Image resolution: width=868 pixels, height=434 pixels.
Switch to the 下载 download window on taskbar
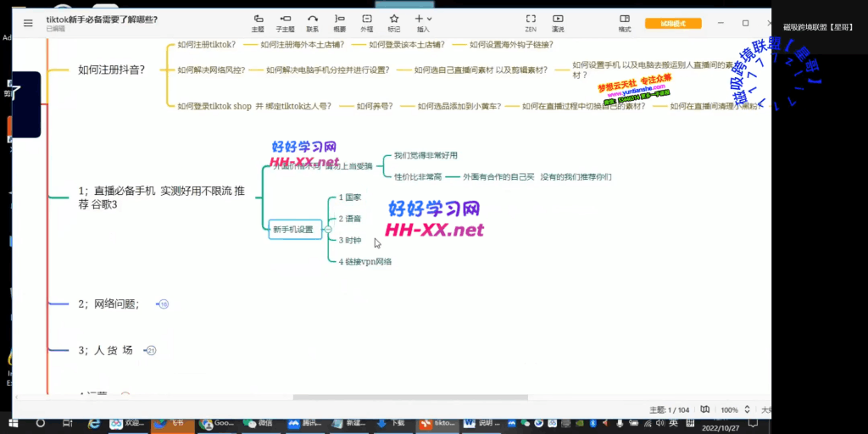pos(392,423)
